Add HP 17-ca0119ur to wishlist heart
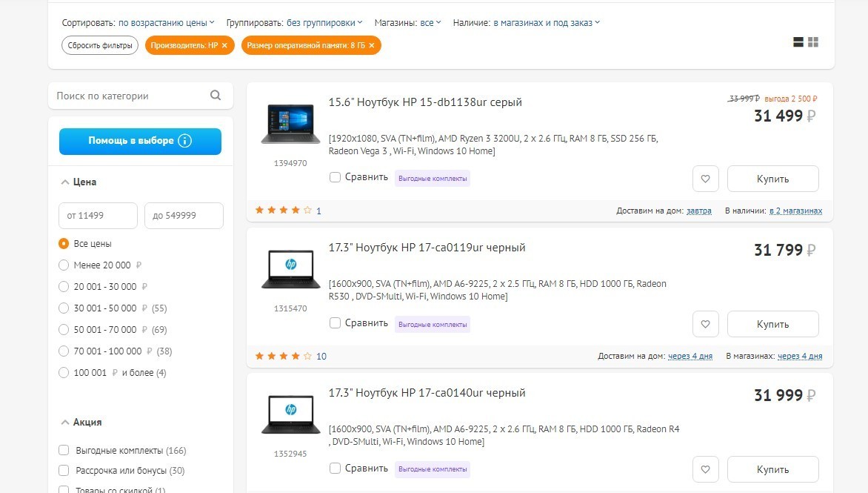The width and height of the screenshot is (868, 493). coord(705,324)
